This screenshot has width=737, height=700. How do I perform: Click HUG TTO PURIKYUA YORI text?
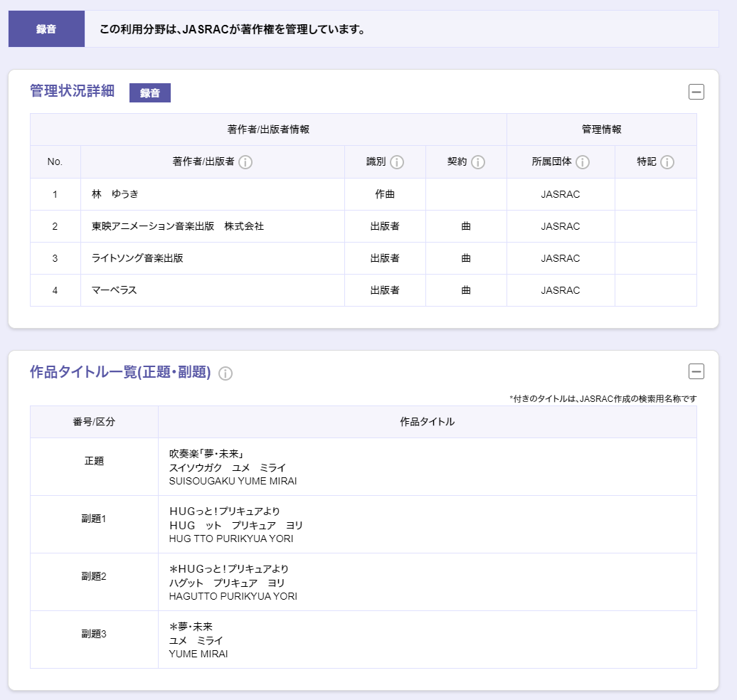231,539
